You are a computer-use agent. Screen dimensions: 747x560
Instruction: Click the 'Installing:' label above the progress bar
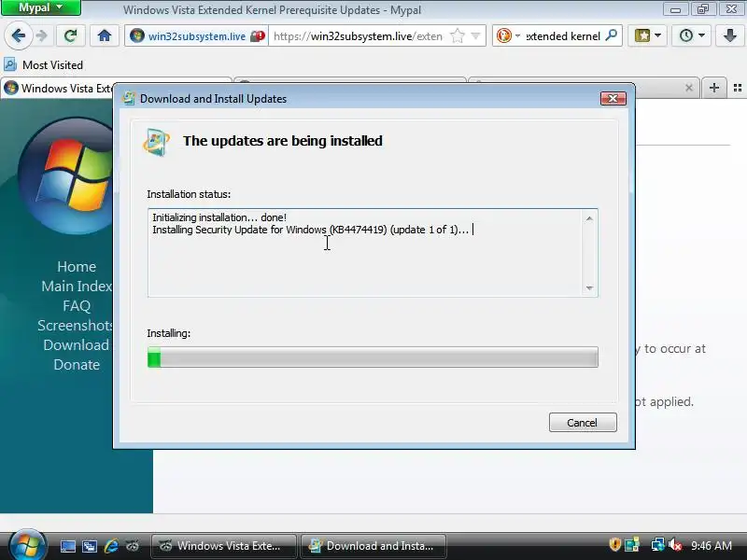click(x=169, y=333)
